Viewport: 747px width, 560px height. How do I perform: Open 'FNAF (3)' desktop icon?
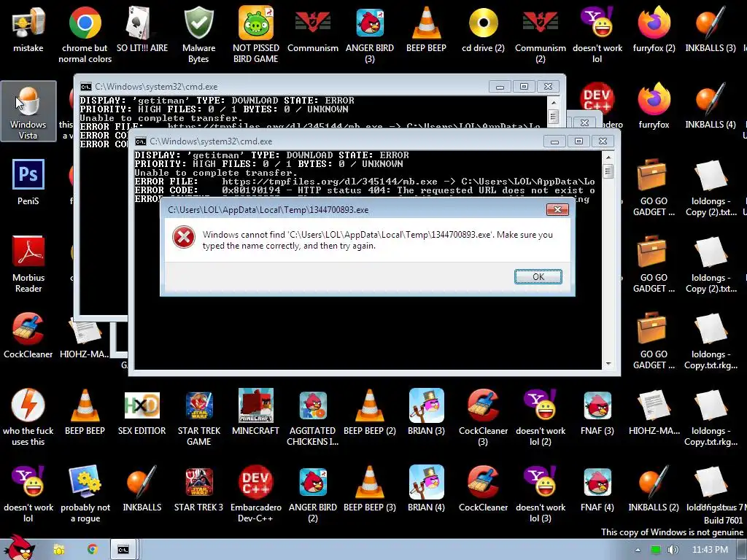(597, 413)
